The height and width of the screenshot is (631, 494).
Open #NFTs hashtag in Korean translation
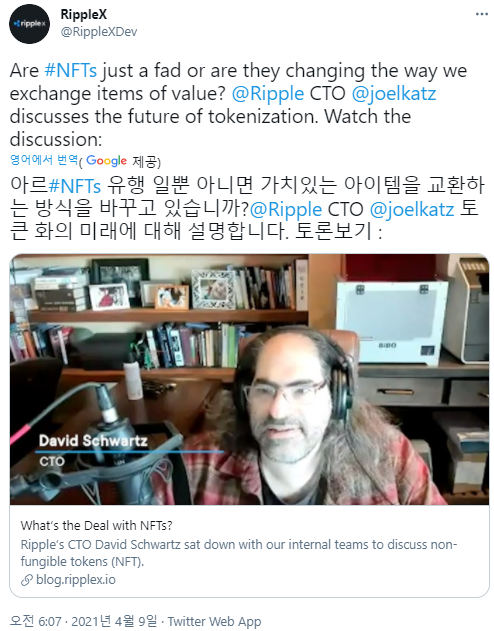point(74,186)
